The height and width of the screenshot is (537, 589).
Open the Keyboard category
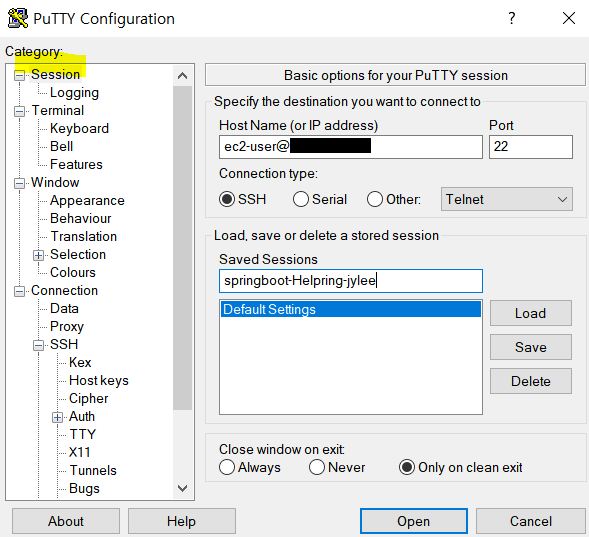coord(79,128)
